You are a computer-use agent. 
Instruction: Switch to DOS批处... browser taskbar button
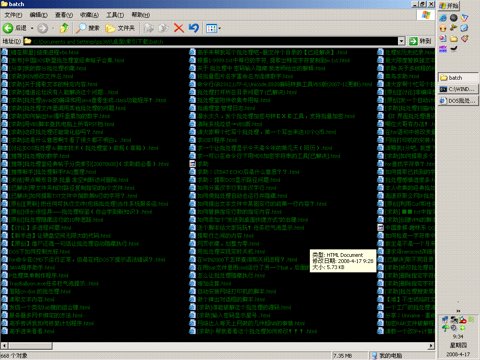point(458,100)
